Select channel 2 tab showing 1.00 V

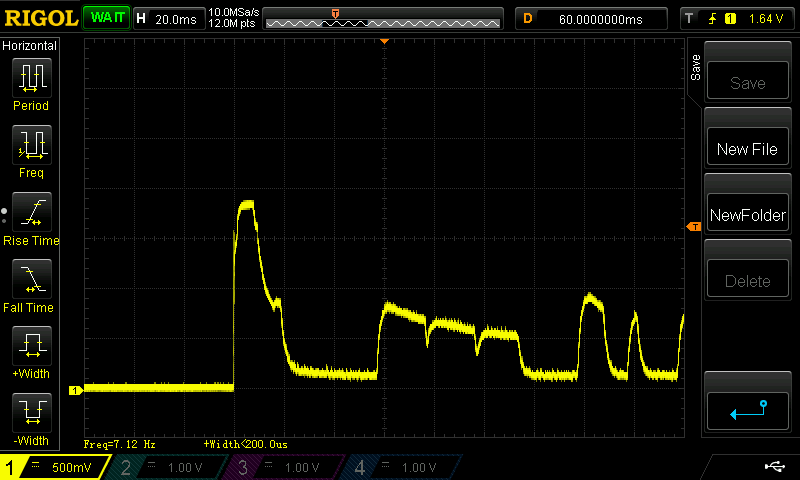(x=166, y=467)
